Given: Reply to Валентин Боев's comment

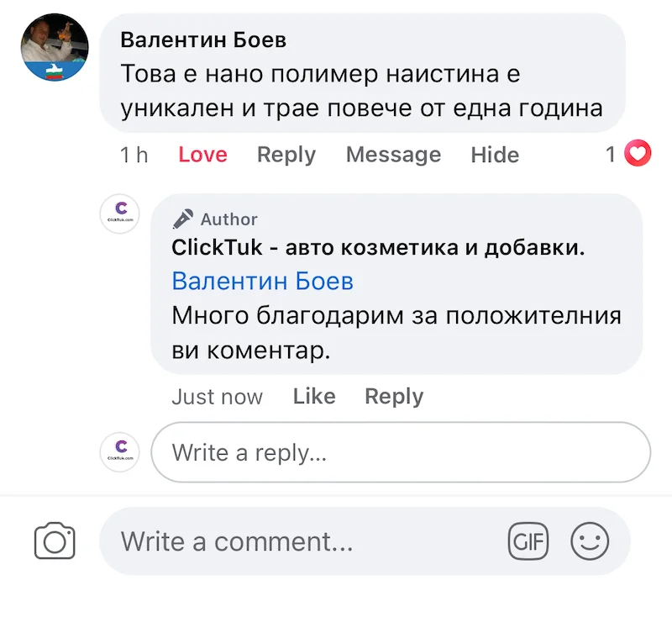Looking at the screenshot, I should click(286, 155).
